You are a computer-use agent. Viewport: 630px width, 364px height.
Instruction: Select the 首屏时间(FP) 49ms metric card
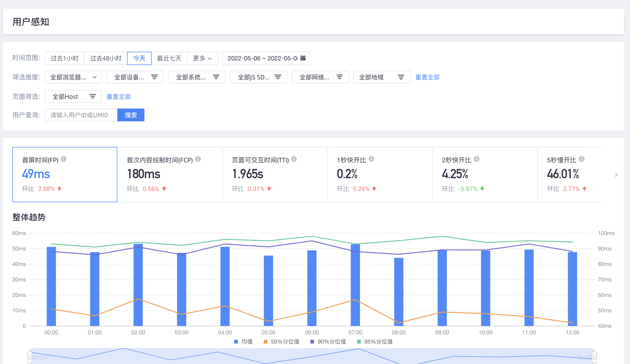pyautogui.click(x=65, y=175)
